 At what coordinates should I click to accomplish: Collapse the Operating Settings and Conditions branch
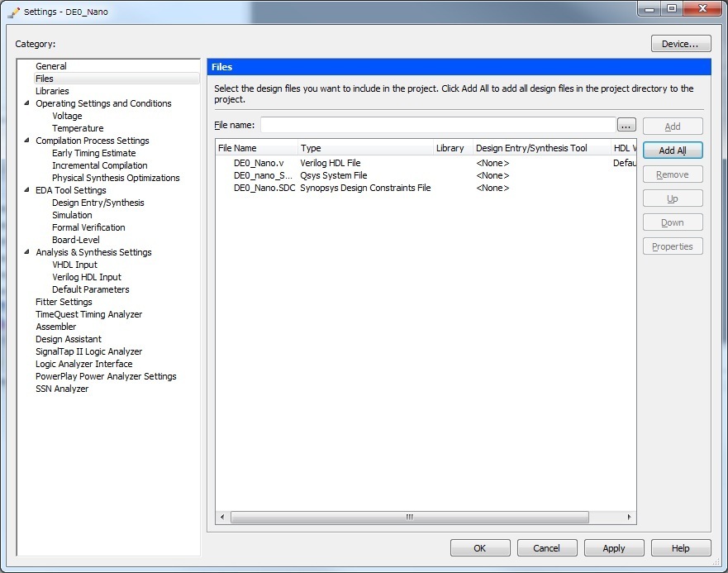[26, 103]
